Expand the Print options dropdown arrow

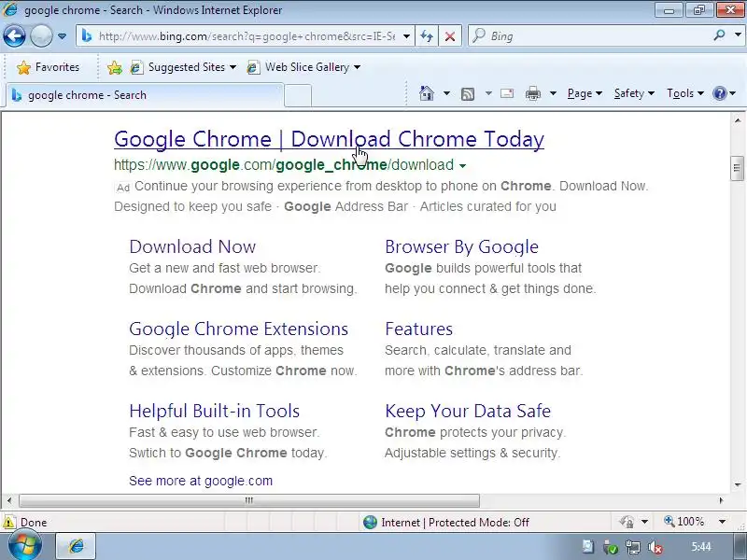pyautogui.click(x=553, y=93)
